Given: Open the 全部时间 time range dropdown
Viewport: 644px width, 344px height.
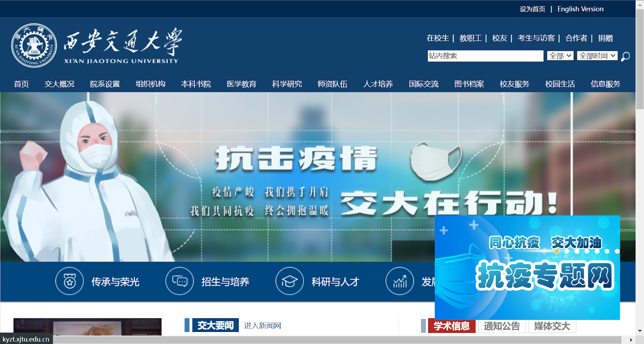Looking at the screenshot, I should click(x=597, y=56).
